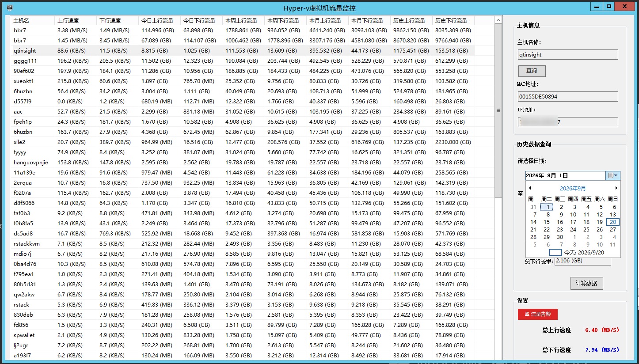The height and width of the screenshot is (364, 639).
Task: Click the 历史上行流量 column header
Action: click(x=411, y=20)
